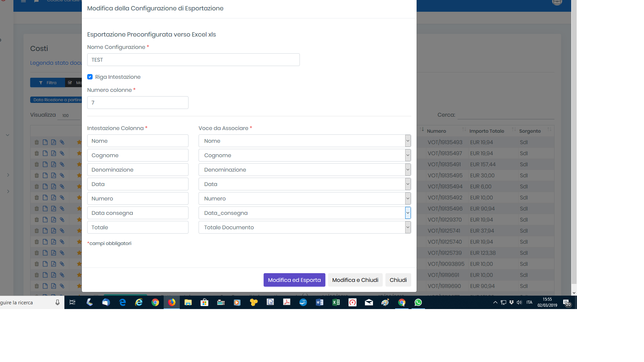This screenshot has width=644, height=362.
Task: Open the Denominazione voce da associare dropdown
Action: point(305,170)
